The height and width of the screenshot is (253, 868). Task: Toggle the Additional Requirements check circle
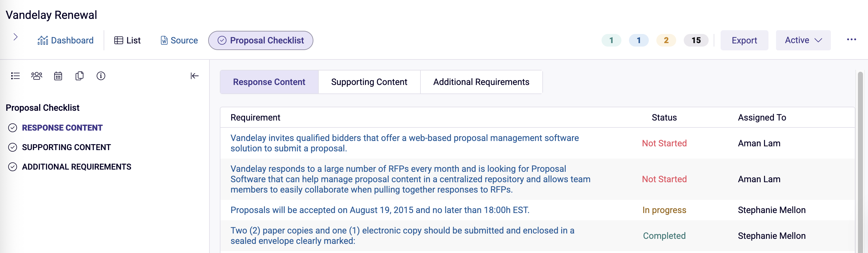(x=13, y=167)
